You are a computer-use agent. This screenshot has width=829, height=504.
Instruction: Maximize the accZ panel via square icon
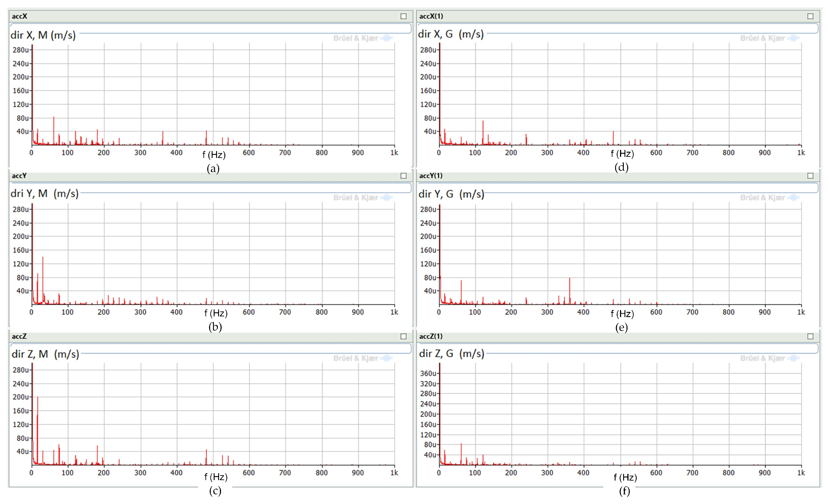point(403,337)
